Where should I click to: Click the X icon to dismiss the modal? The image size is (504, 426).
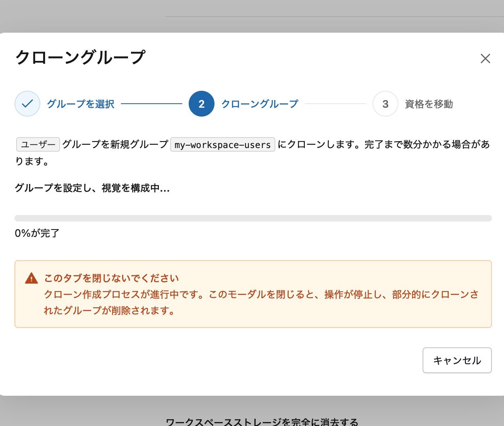(485, 58)
